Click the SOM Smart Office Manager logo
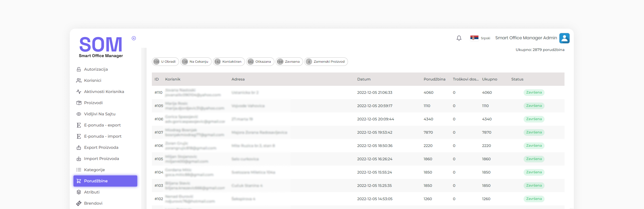Screen dimensions: 644x209 [101, 47]
